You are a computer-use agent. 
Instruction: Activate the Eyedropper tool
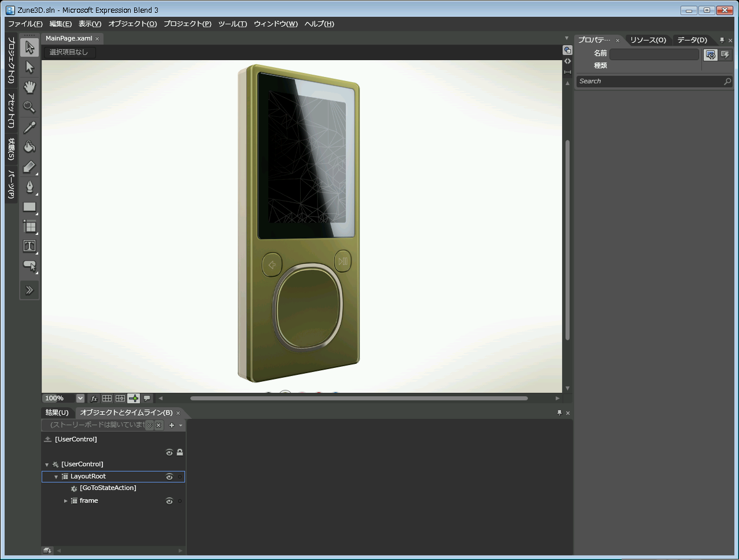tap(29, 127)
